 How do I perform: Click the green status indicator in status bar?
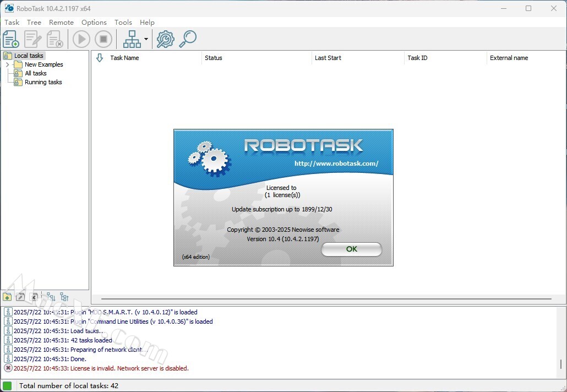point(7,386)
